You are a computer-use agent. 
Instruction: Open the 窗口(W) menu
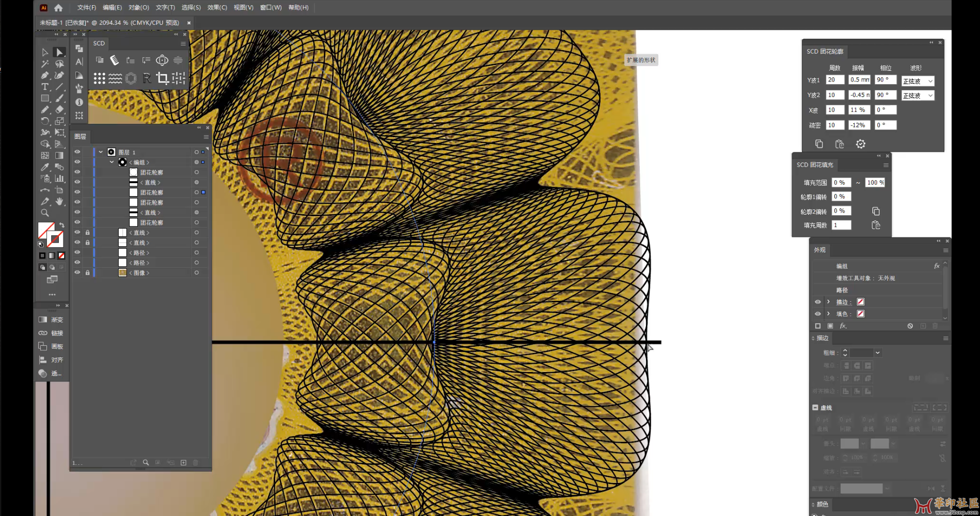pyautogui.click(x=271, y=8)
